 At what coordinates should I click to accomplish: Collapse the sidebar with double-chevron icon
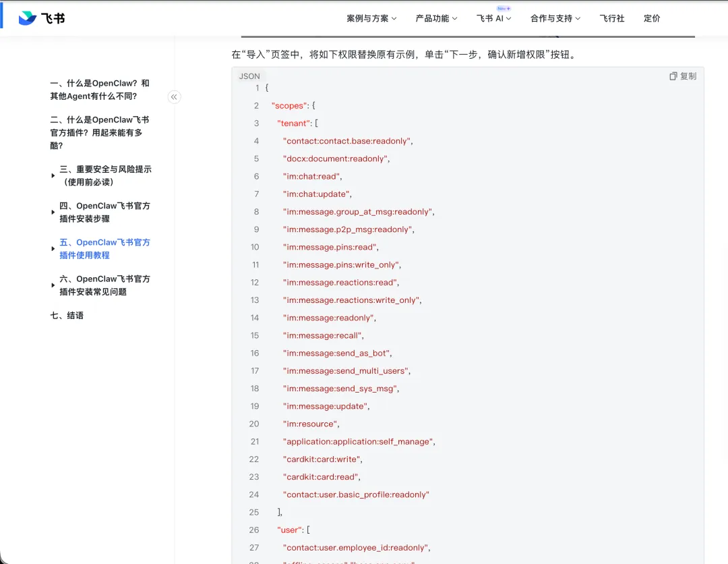click(174, 97)
